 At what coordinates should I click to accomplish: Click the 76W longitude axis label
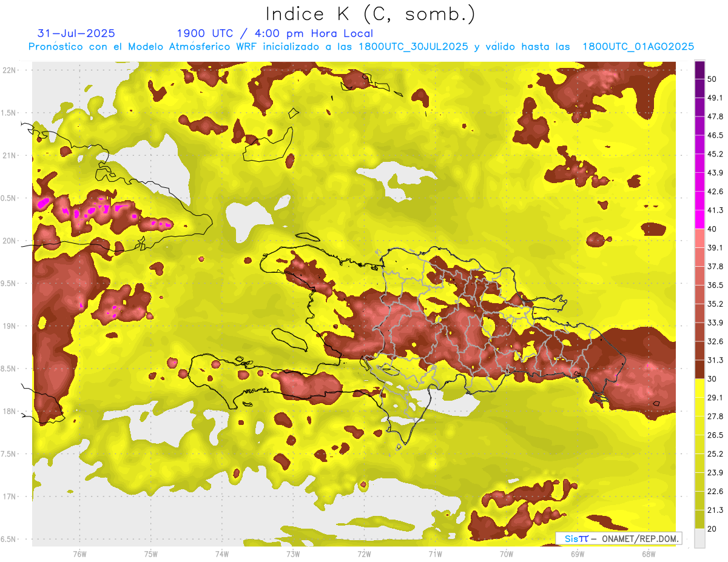(79, 554)
